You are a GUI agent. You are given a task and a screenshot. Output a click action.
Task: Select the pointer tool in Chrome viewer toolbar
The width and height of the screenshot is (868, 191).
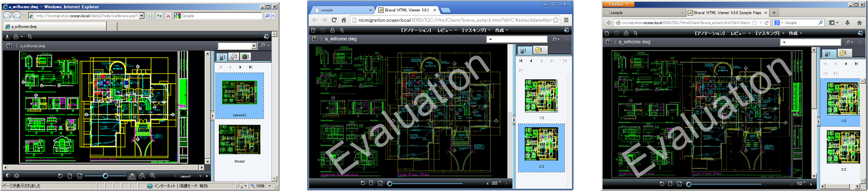342,30
